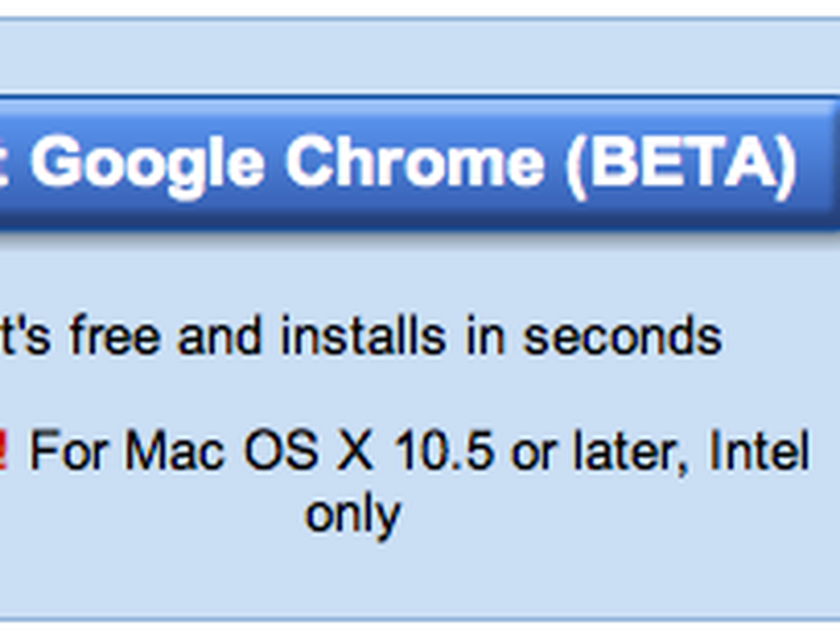
Task: Click the letters "OS" in requirements line
Action: pyautogui.click(x=281, y=451)
